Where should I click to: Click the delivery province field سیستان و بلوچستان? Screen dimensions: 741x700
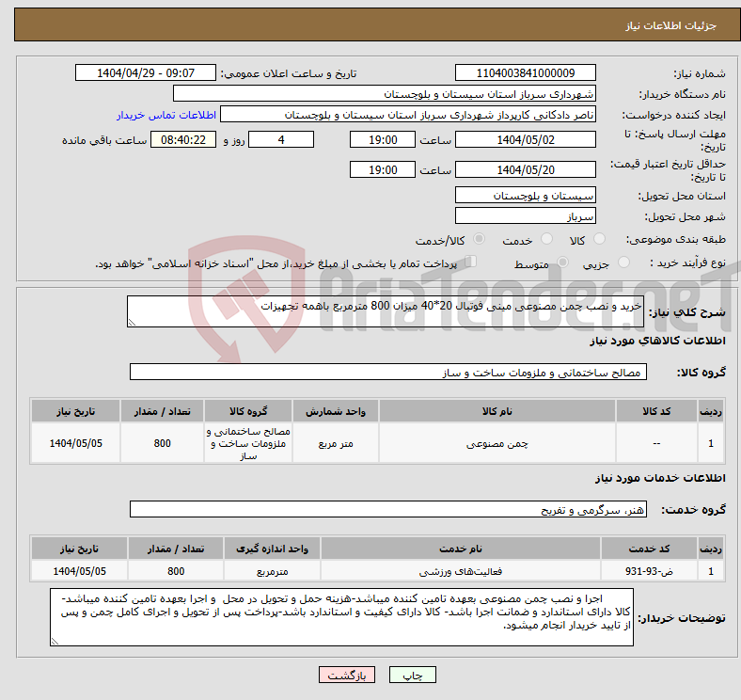526,195
